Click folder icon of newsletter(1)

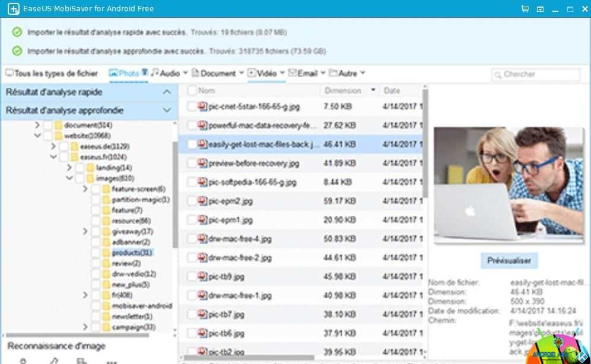click(106, 317)
